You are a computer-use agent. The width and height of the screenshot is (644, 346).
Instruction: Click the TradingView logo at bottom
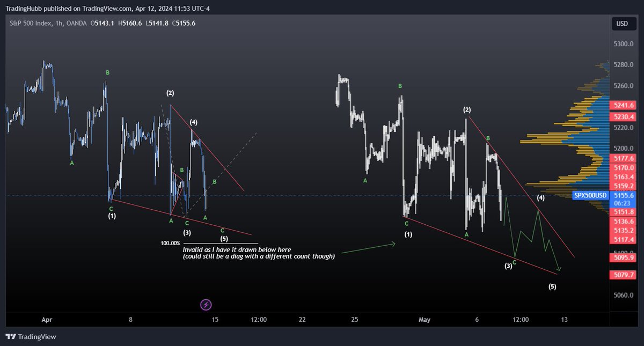31,337
